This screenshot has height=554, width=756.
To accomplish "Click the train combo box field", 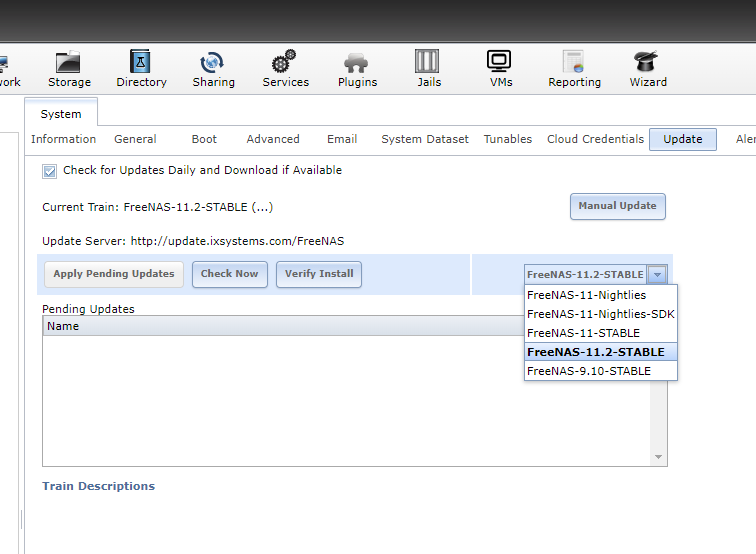I will tap(586, 274).
